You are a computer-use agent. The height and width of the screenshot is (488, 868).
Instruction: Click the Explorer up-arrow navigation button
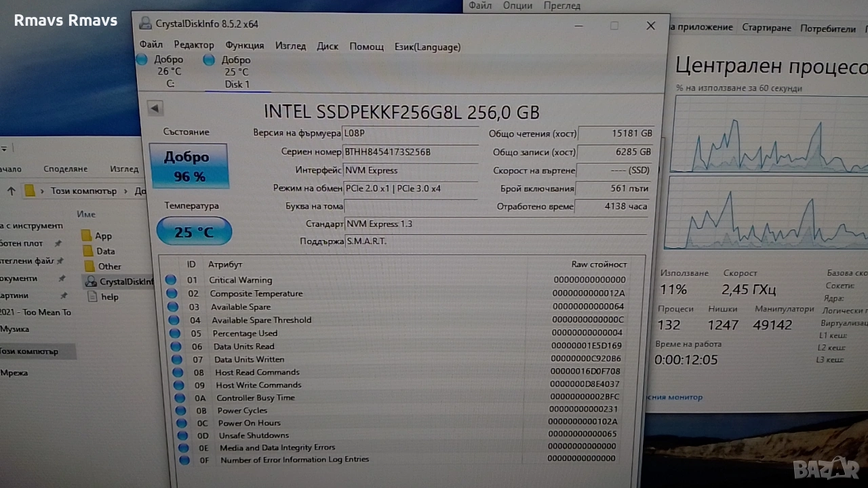point(11,191)
